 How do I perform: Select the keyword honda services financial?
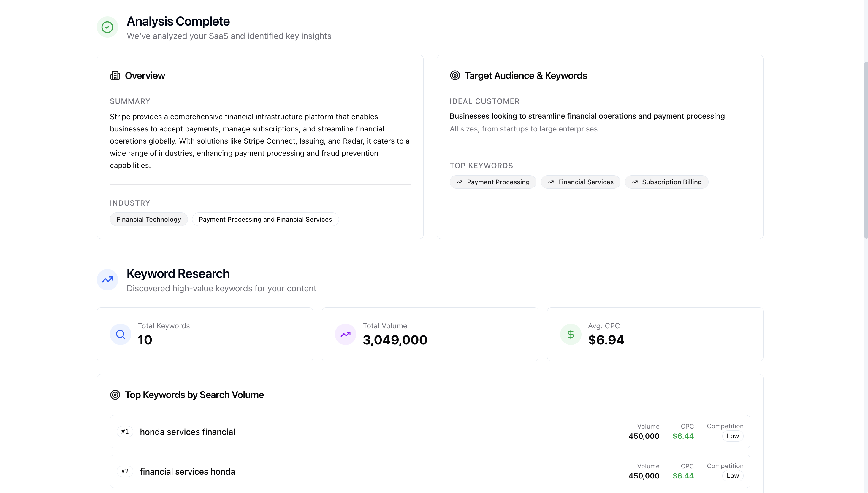[x=188, y=431]
